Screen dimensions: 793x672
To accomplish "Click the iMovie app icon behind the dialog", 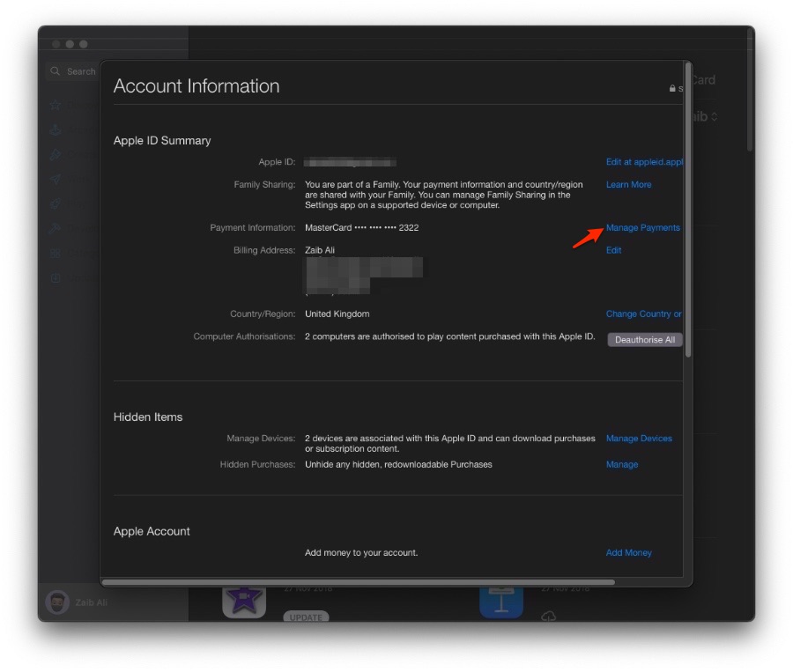I will point(244,602).
